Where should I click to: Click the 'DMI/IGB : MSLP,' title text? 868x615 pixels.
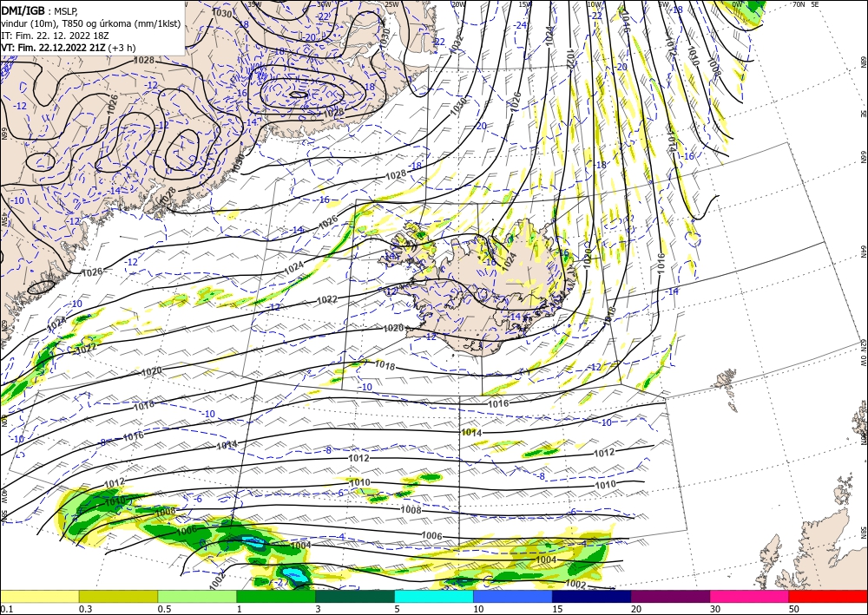(40, 11)
